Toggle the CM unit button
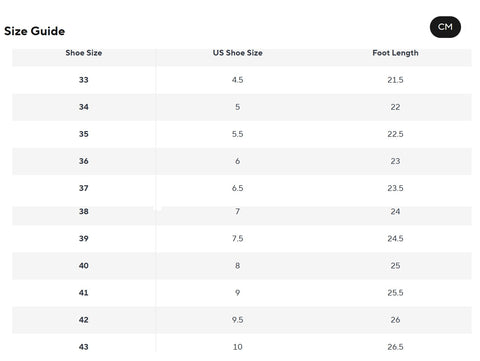 coord(445,27)
